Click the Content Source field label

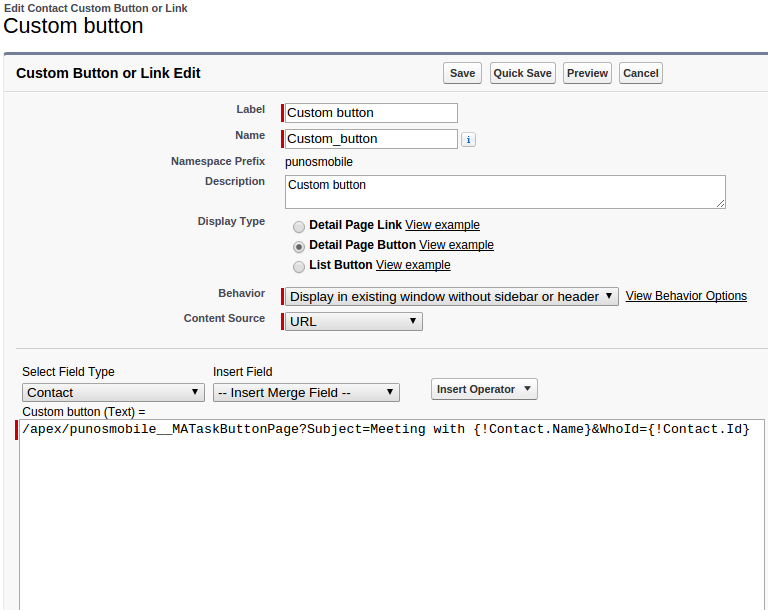pyautogui.click(x=224, y=318)
